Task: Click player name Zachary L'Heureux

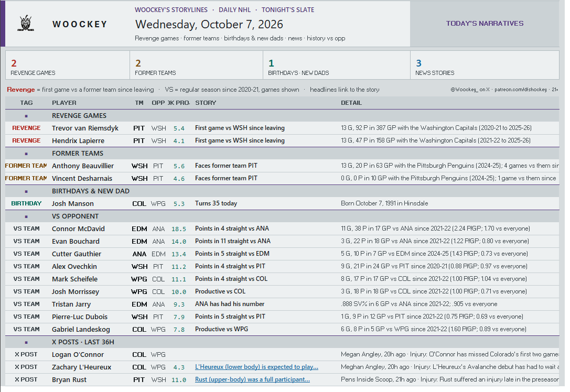Action: (81, 367)
